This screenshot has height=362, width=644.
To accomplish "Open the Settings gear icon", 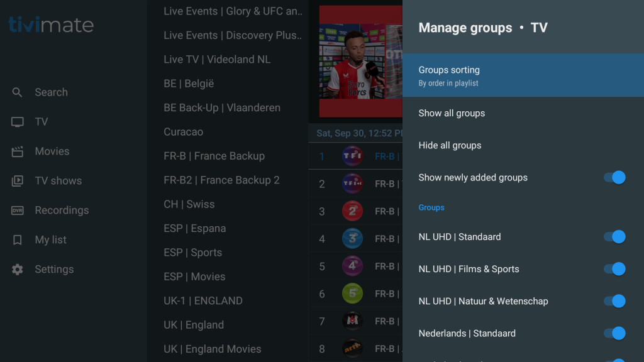I will tap(18, 270).
